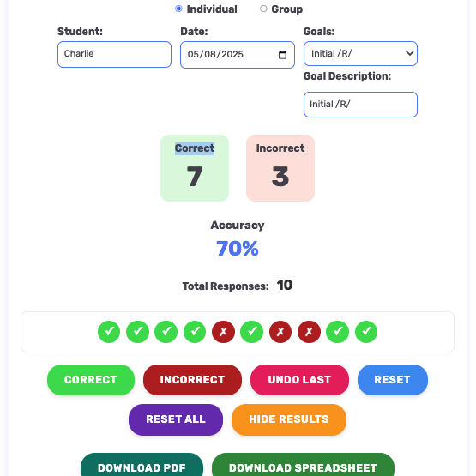Click the third red X response circle
Image resolution: width=476 pixels, height=476 pixels.
pos(309,332)
